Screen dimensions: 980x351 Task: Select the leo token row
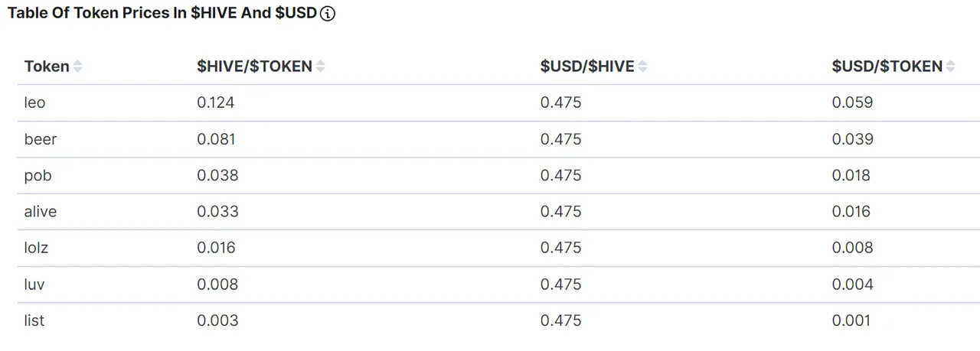498,103
